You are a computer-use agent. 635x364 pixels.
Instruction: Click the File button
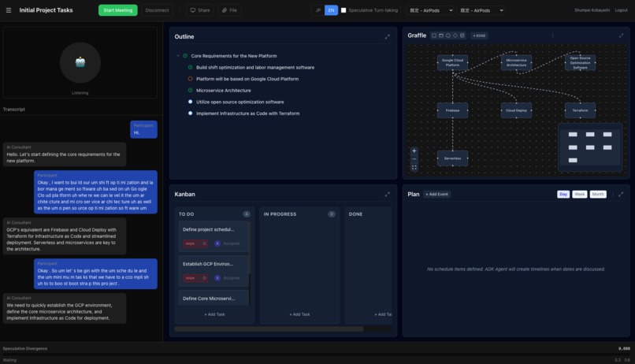click(229, 10)
